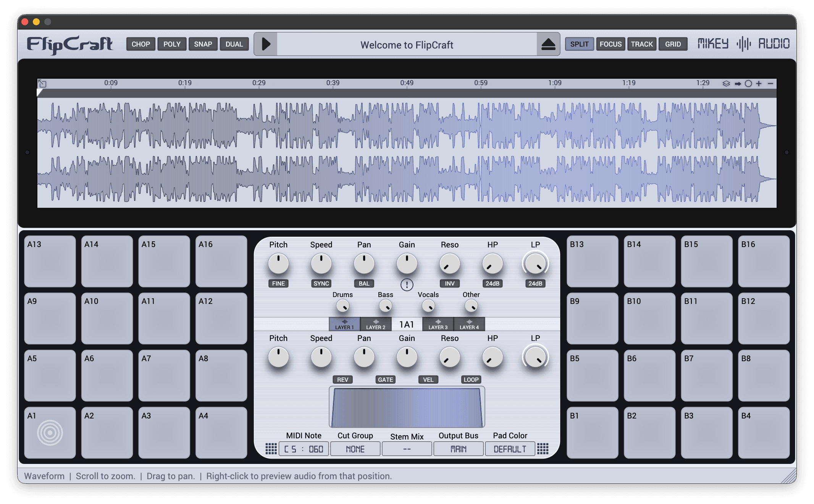The image size is (814, 504).
Task: Click the waveform zoom-in plus icon
Action: (759, 83)
